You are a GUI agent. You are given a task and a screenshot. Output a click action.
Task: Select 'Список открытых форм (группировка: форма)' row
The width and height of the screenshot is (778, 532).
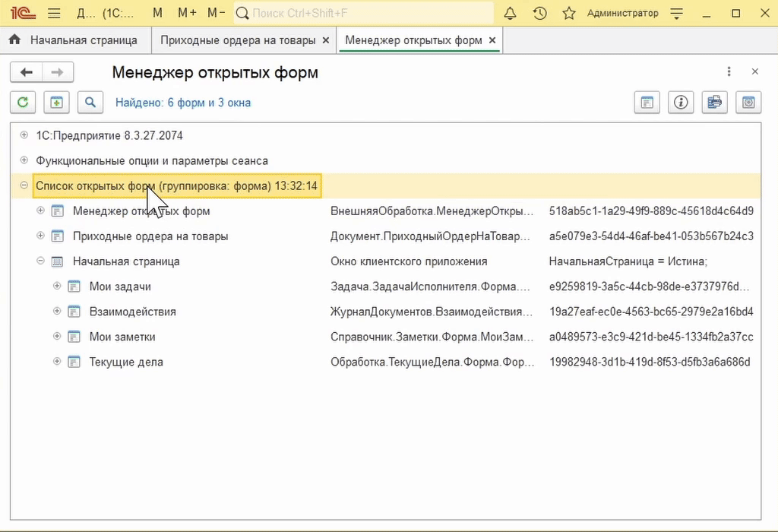tap(386, 186)
